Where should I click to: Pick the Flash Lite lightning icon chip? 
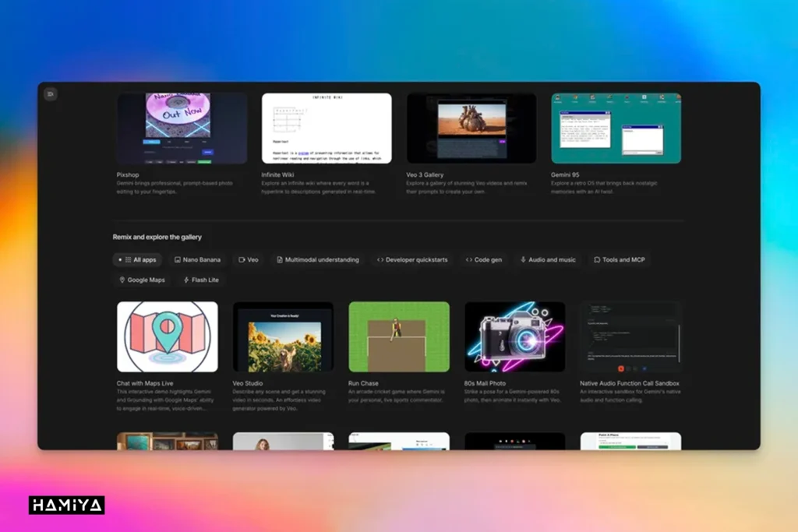(186, 280)
